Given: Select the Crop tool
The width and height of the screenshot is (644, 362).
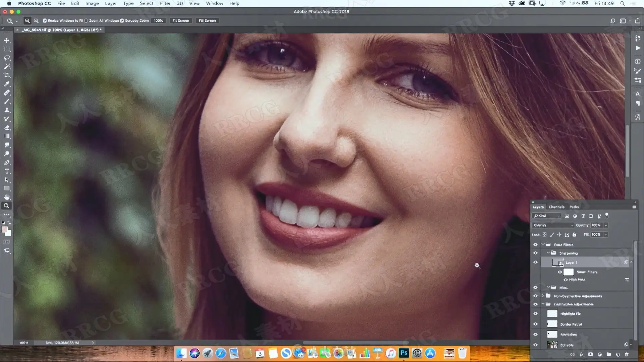Looking at the screenshot, I should tap(7, 75).
